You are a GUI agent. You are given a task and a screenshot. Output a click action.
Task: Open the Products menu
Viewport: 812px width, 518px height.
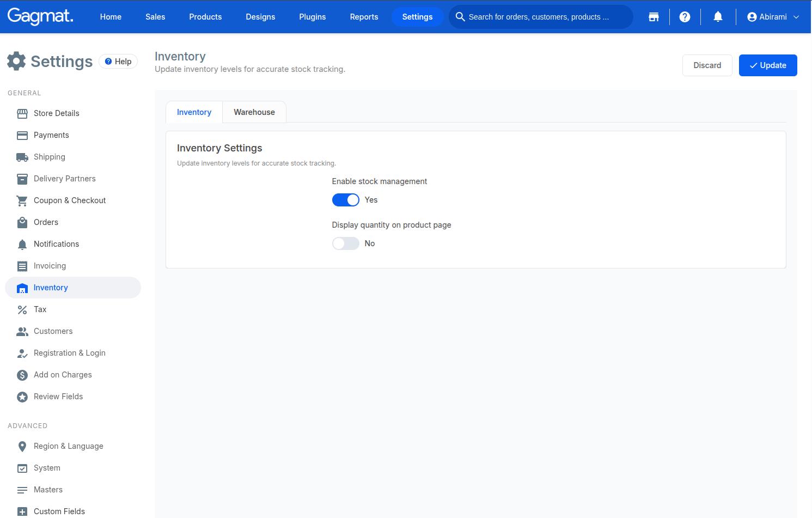205,17
